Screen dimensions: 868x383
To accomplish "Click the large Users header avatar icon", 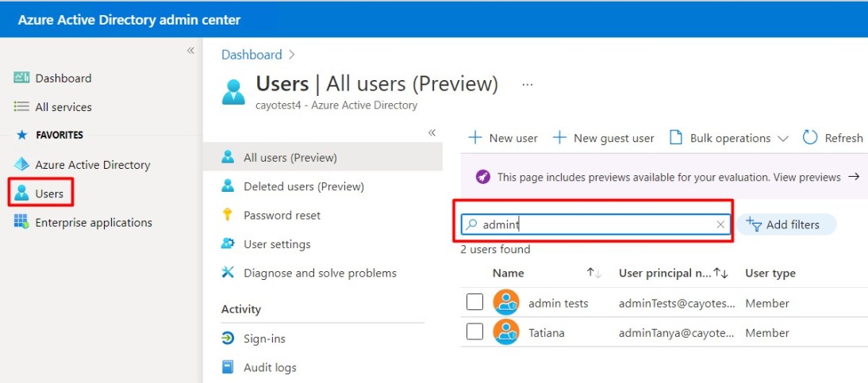I will tap(233, 91).
